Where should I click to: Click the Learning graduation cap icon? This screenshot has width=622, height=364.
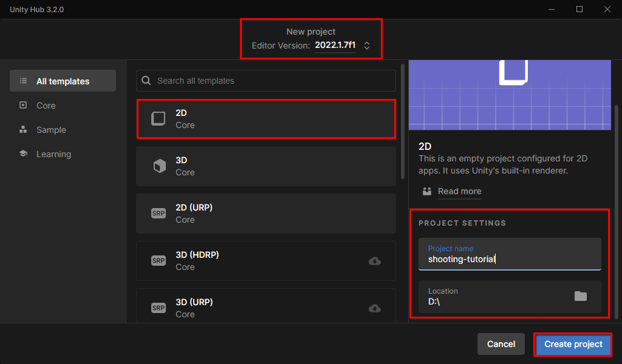pyautogui.click(x=24, y=153)
